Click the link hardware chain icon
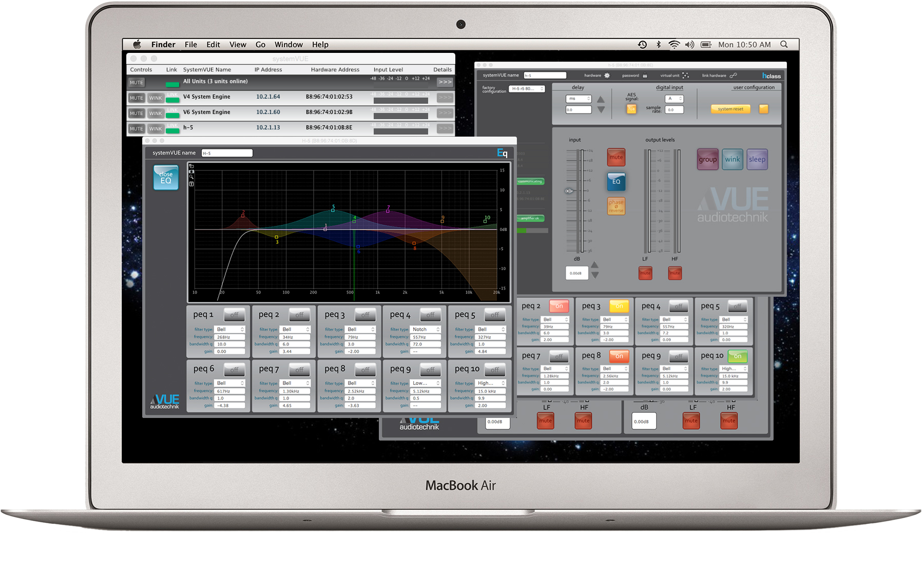Image resolution: width=924 pixels, height=571 pixels. [x=733, y=75]
